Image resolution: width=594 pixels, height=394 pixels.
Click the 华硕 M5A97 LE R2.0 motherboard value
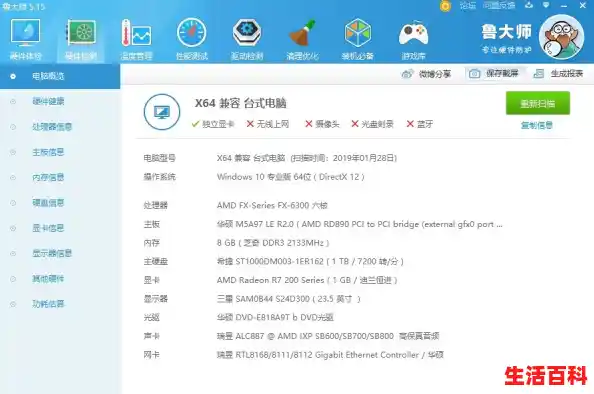tap(360, 224)
